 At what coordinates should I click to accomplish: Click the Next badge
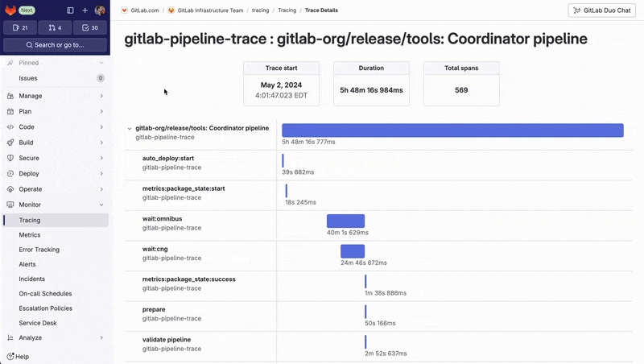tap(27, 10)
